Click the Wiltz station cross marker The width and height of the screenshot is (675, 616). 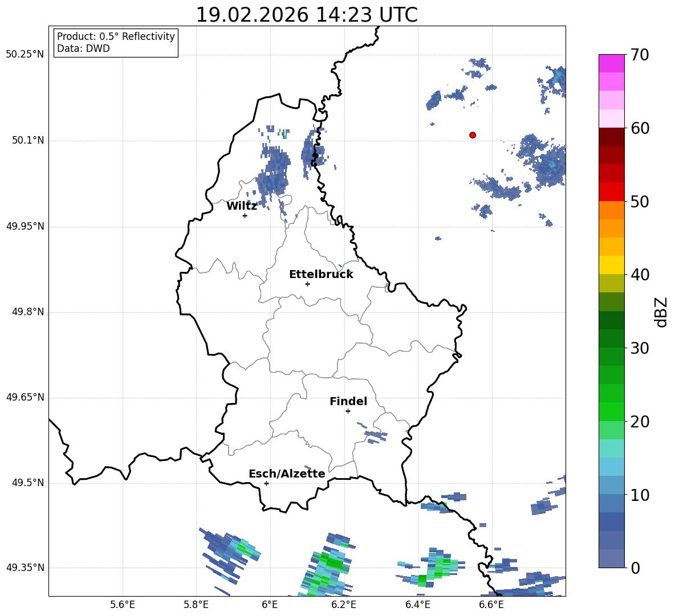pos(245,215)
